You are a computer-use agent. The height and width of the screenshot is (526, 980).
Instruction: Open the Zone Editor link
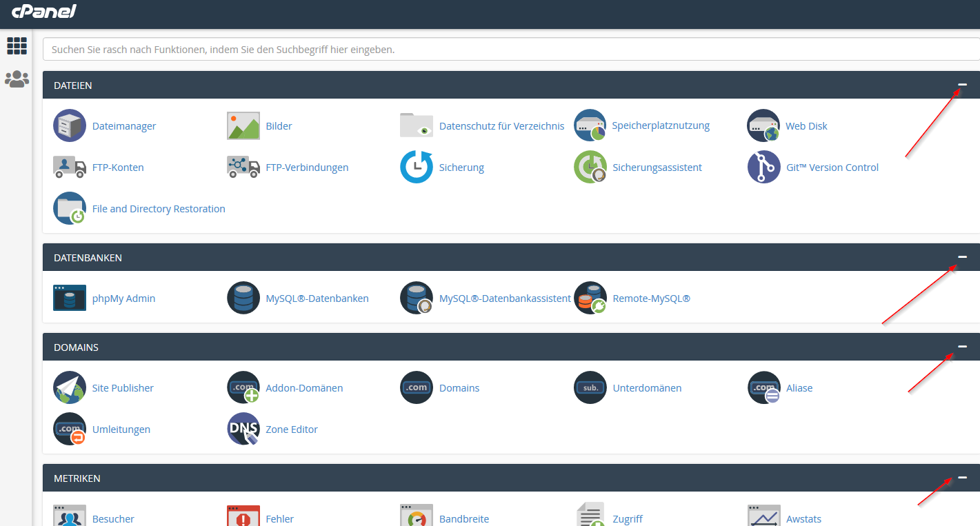[292, 429]
